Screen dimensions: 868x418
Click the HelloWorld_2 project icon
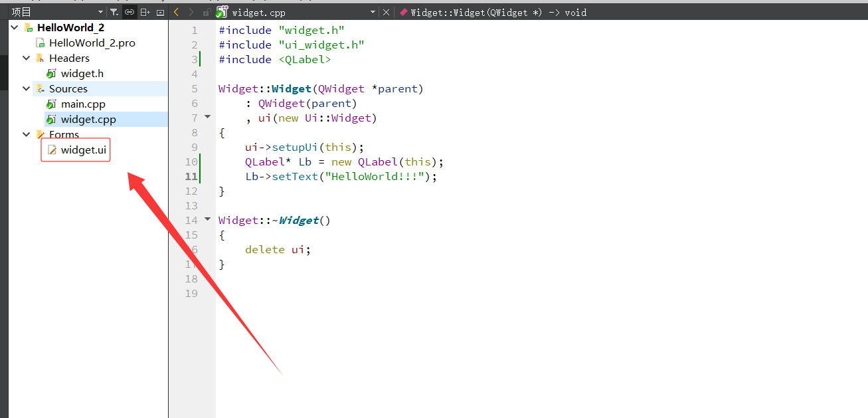click(x=29, y=28)
